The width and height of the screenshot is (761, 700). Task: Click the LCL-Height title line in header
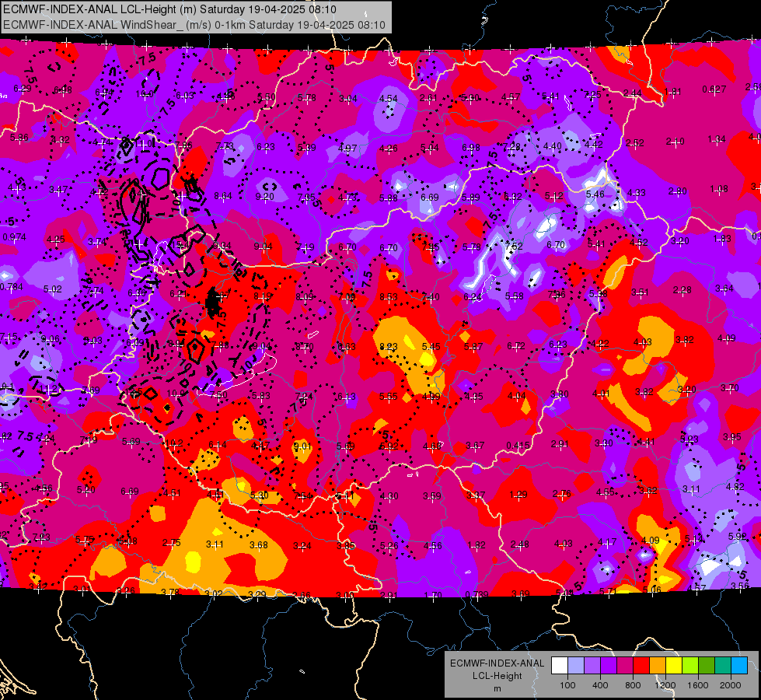tap(169, 9)
